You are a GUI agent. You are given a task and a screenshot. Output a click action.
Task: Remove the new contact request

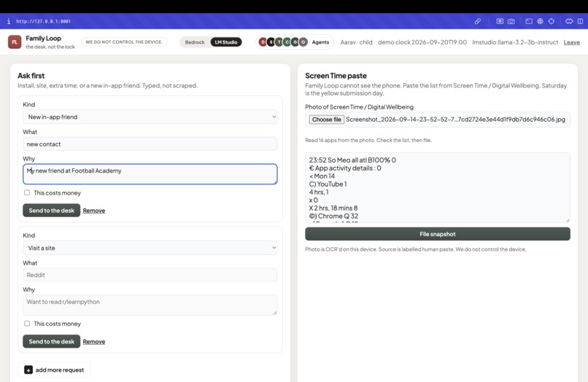point(94,211)
